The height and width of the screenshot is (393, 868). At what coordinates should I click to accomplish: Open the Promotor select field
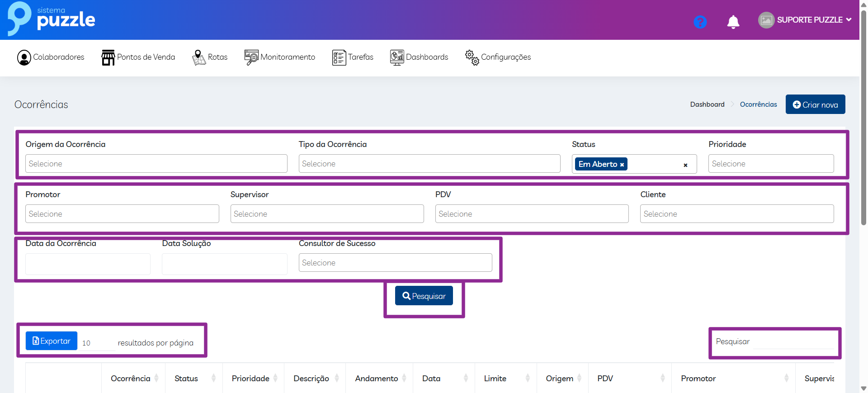tap(122, 214)
